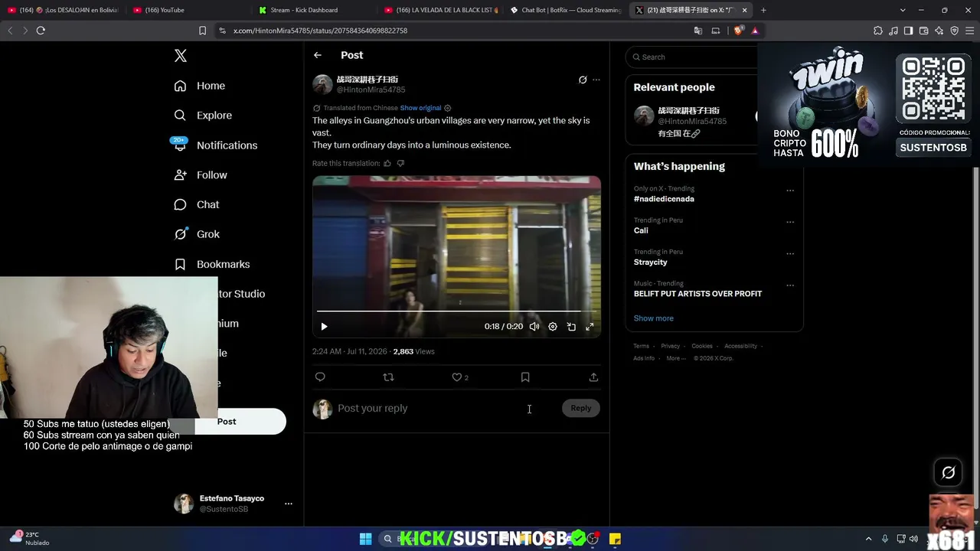Play the post video

324,327
